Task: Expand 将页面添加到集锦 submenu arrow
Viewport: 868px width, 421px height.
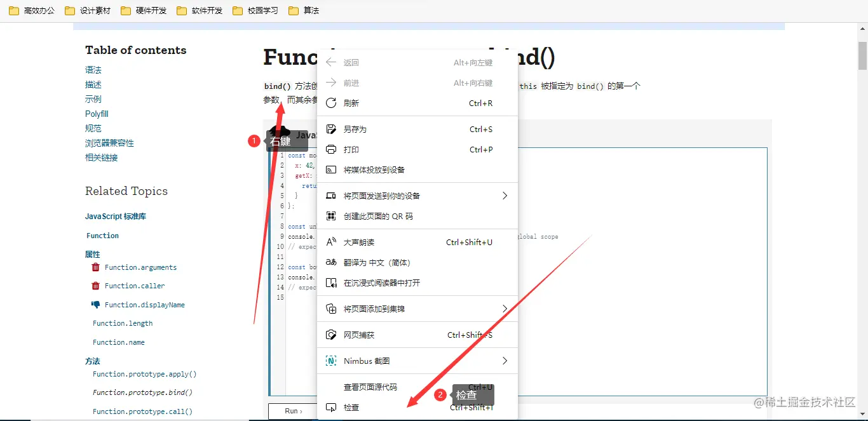Action: (505, 309)
